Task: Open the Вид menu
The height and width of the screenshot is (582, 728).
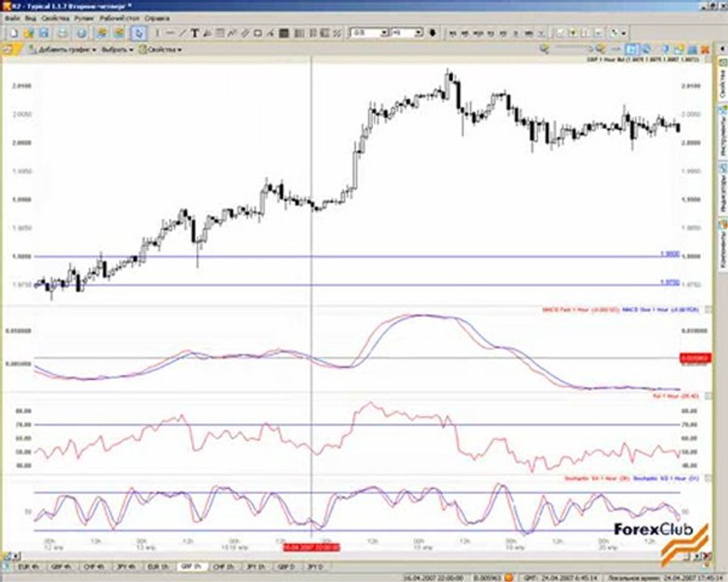Action: (x=31, y=19)
